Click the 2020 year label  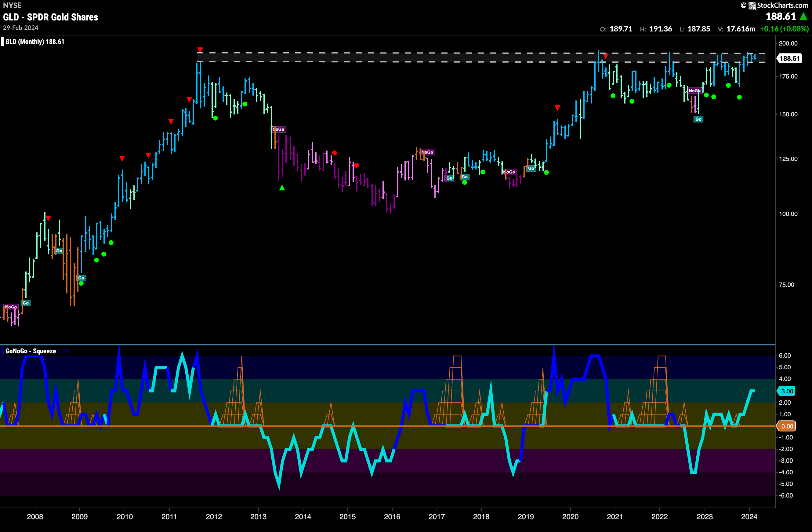pos(571,517)
